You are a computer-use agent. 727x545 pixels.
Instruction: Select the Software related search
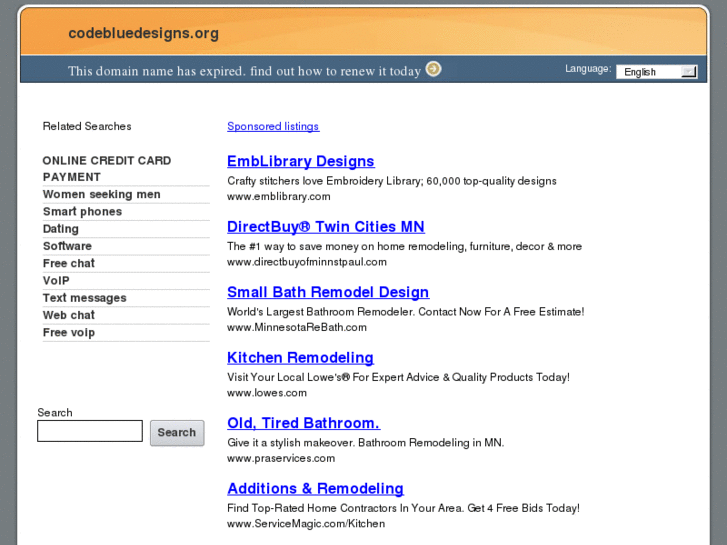tap(67, 246)
